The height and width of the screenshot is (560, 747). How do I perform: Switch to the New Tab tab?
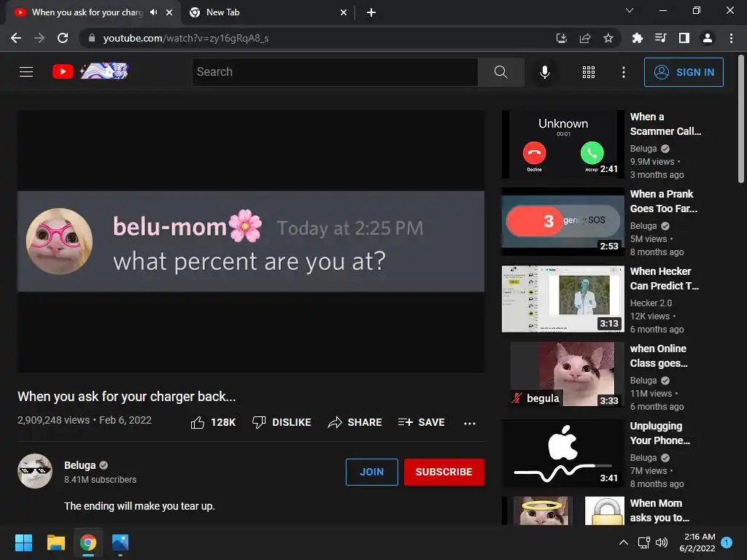point(268,12)
